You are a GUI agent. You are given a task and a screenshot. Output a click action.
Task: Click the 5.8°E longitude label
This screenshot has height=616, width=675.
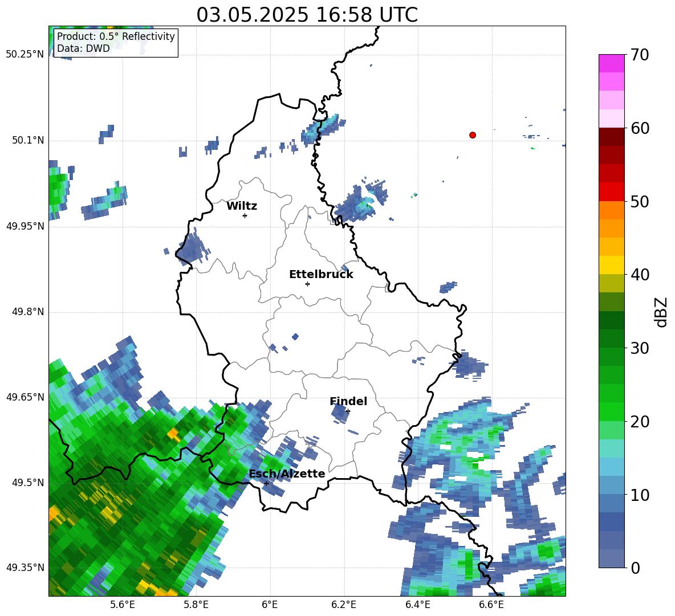point(196,605)
